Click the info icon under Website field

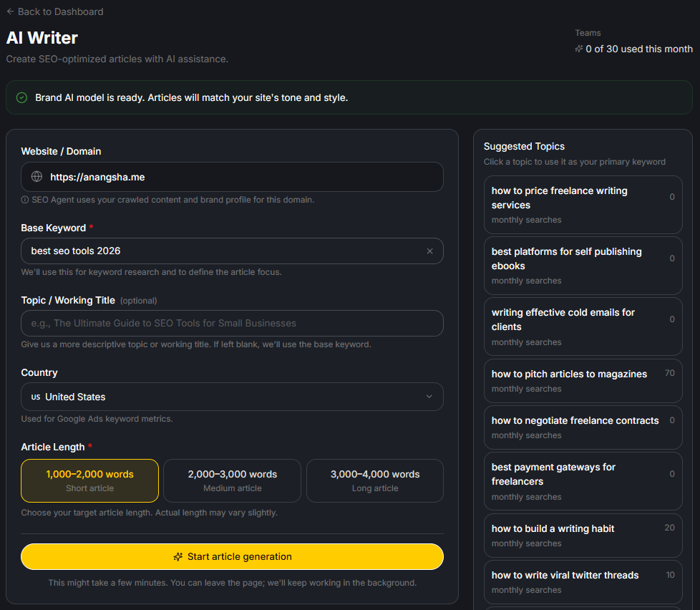point(25,200)
